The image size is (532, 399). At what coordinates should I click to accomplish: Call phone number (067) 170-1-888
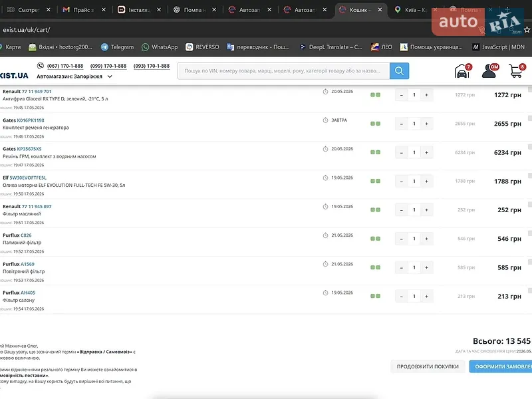pos(65,66)
